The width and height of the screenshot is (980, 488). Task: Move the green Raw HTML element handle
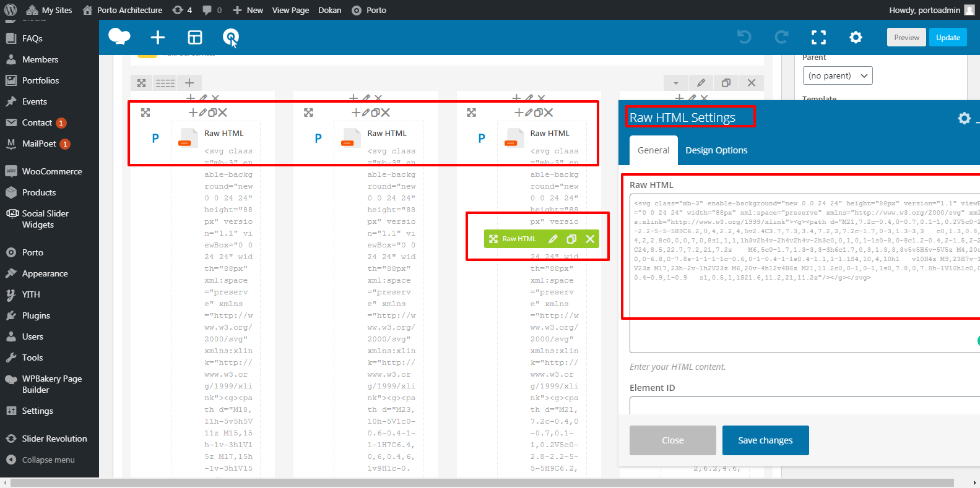pos(493,239)
